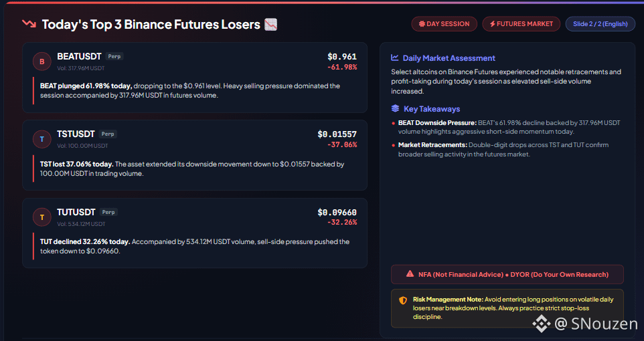Click the Slide 2 / 2 (English) pill
The width and height of the screenshot is (644, 341).
pos(600,24)
